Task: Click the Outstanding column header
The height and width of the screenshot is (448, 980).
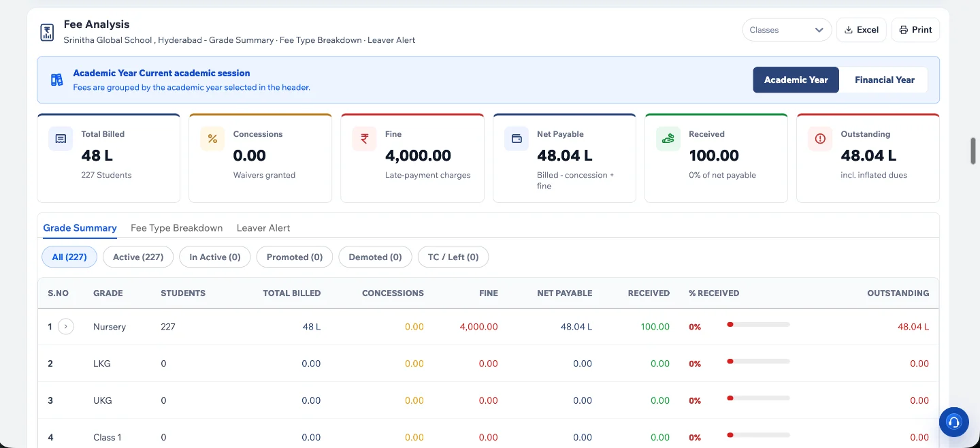Action: 898,293
